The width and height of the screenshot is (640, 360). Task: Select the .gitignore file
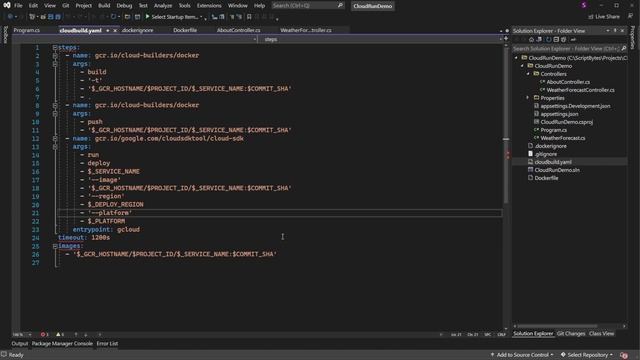point(546,154)
